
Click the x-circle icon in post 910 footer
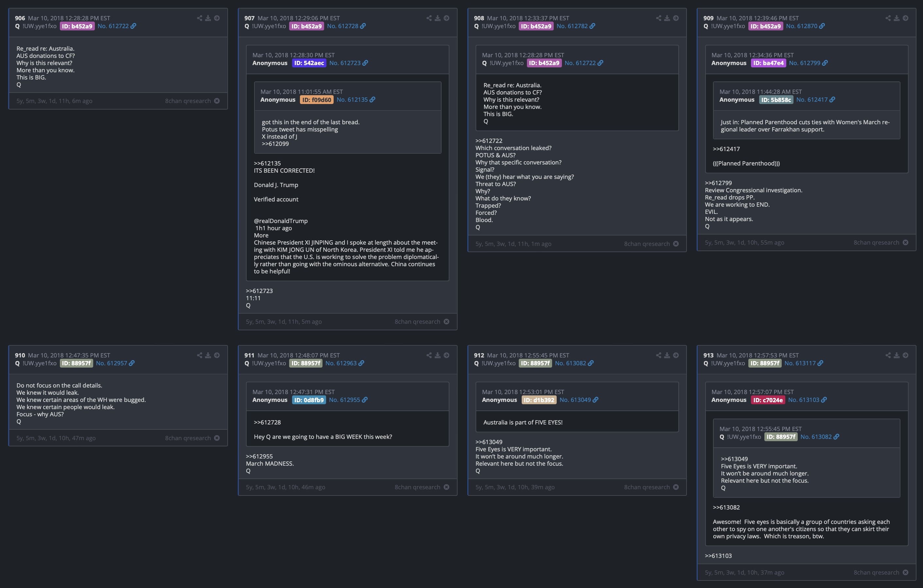coord(217,438)
